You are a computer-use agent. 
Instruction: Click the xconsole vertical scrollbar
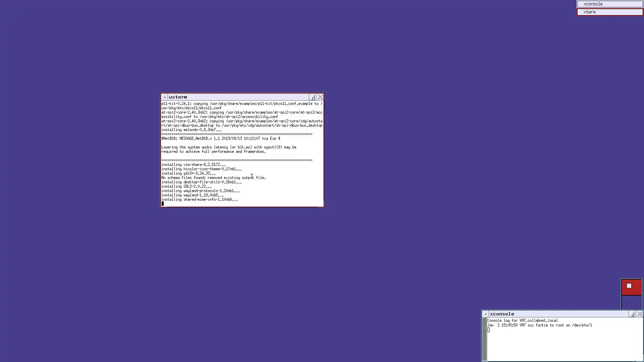(x=484, y=339)
